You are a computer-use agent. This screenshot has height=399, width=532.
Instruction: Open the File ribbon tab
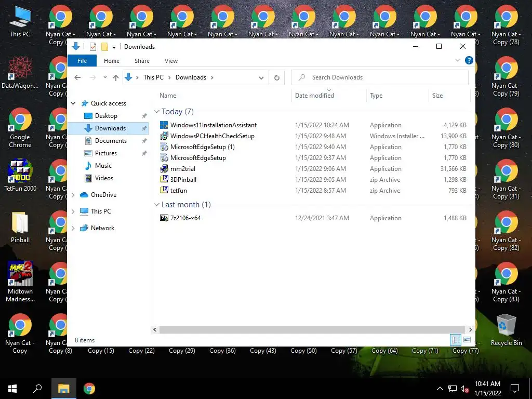click(82, 61)
